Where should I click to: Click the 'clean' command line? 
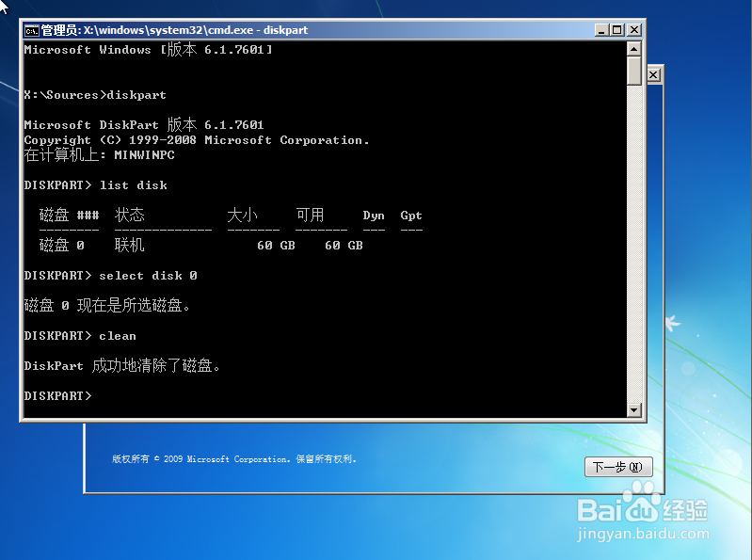coord(80,336)
